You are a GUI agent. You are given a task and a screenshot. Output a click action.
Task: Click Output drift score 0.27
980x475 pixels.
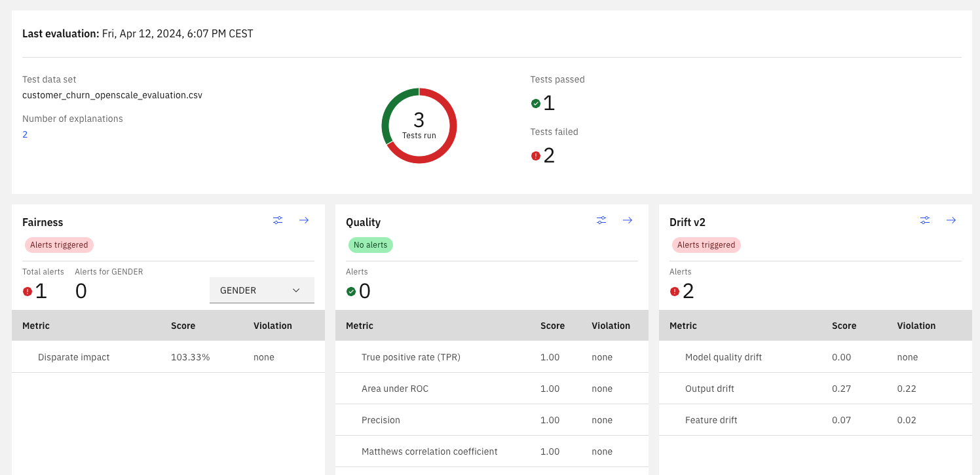pyautogui.click(x=841, y=389)
